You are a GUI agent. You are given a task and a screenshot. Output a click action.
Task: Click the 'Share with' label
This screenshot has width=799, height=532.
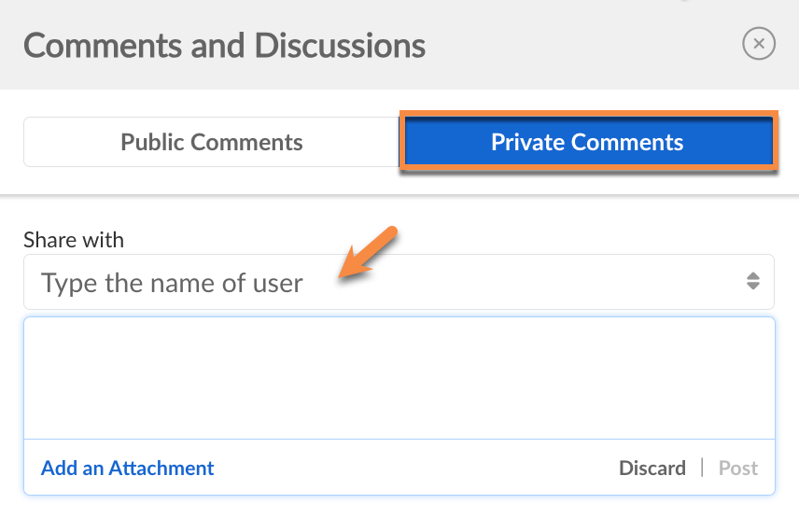coord(74,240)
